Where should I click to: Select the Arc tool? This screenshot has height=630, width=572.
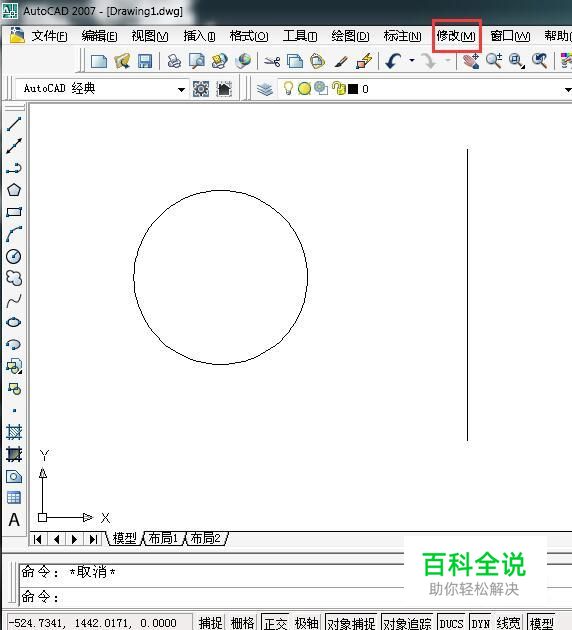(14, 234)
